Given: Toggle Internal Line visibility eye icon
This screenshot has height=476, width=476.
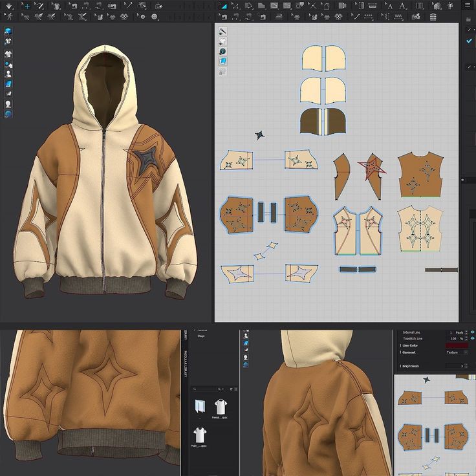Looking at the screenshot, I should pos(472,332).
